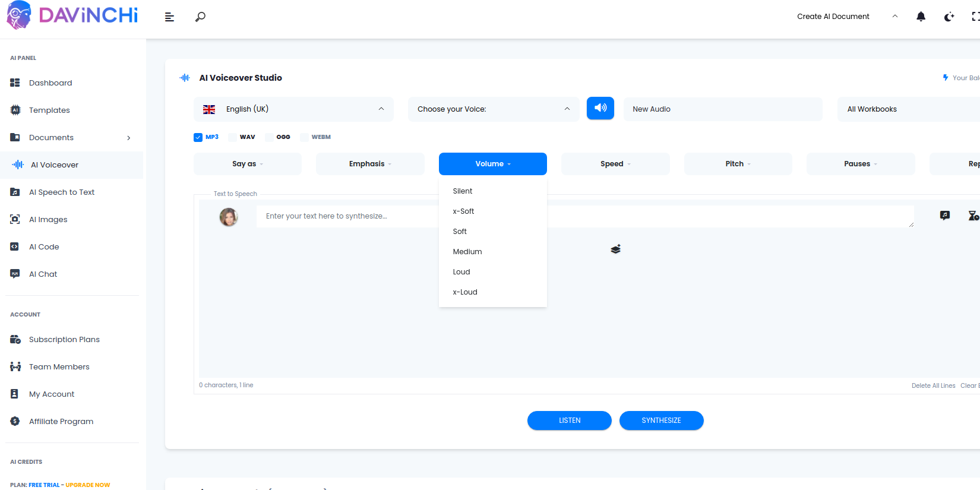Toggle dark mode moon icon
The image size is (980, 490).
click(949, 17)
